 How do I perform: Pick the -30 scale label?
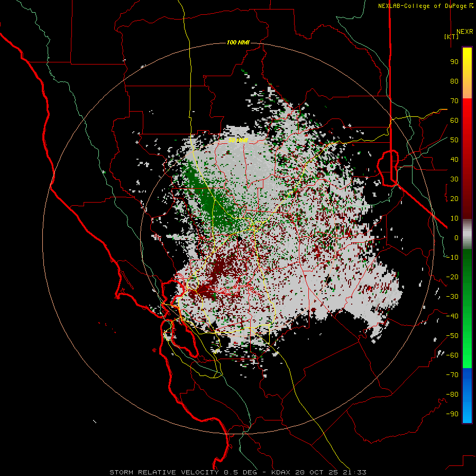click(452, 297)
